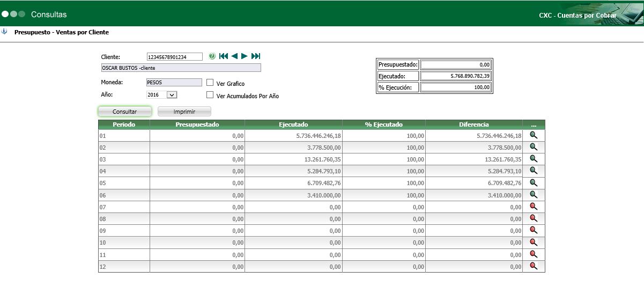Enable the Ver Grafico checkbox
The width and height of the screenshot is (644, 286).
tap(210, 83)
